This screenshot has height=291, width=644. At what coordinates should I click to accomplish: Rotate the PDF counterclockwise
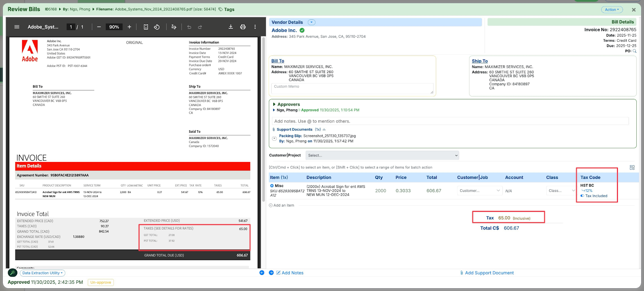pyautogui.click(x=157, y=27)
